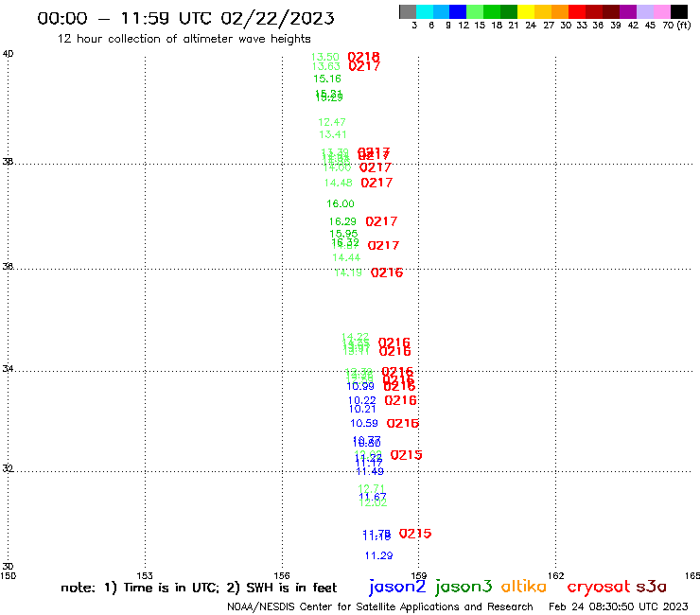
Task: Click the lavender legend swatch
Action: pyautogui.click(x=644, y=11)
